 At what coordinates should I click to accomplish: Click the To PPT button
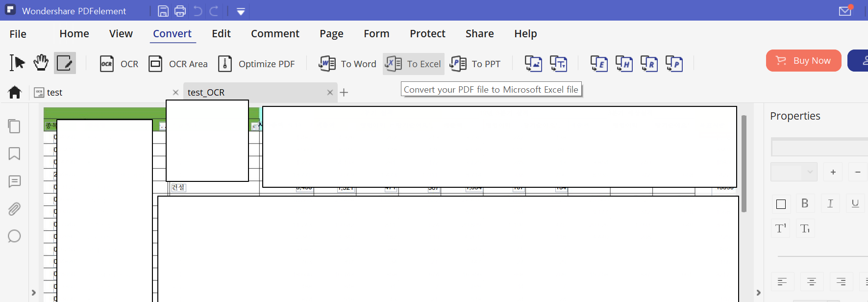[x=475, y=64]
